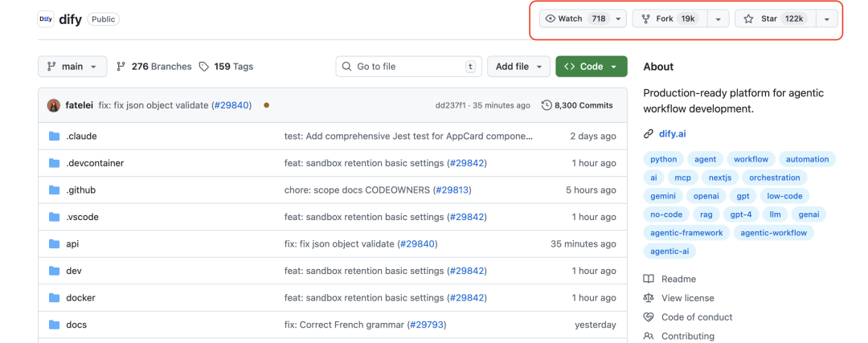Select the openai topic tag
868x343 pixels.
point(706,196)
